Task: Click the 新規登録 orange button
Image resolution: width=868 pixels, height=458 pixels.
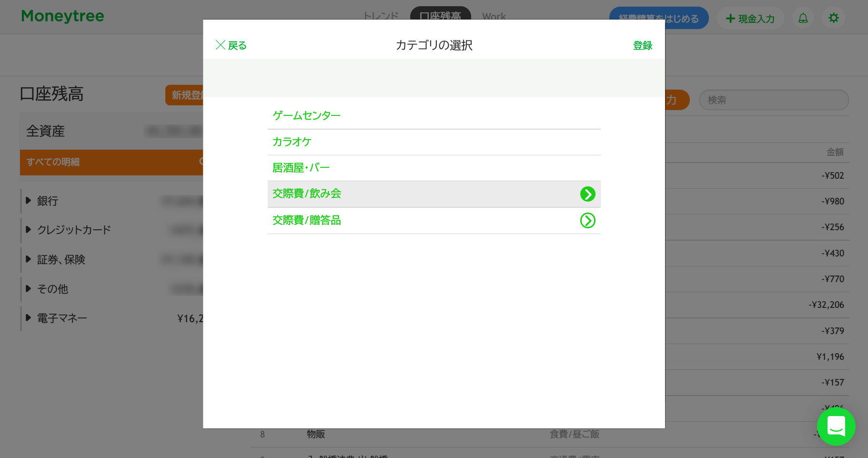Action: pos(185,95)
